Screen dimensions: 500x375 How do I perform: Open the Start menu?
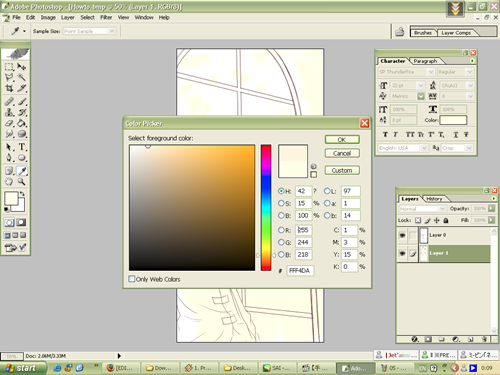click(x=22, y=368)
